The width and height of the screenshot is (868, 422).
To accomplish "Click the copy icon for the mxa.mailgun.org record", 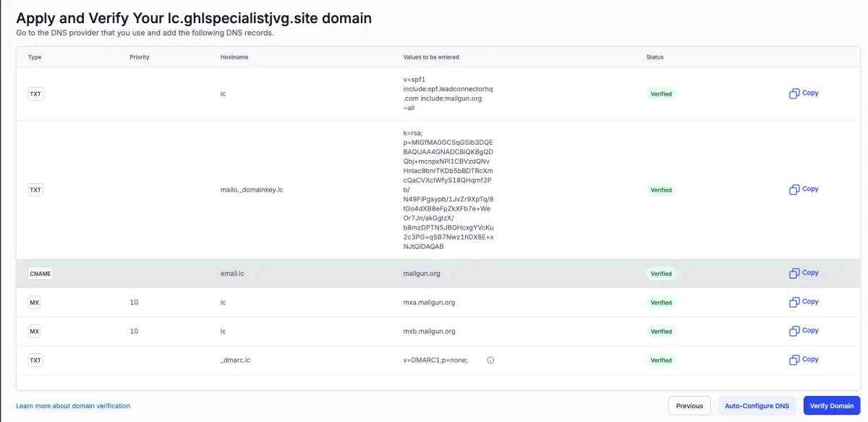I will pyautogui.click(x=794, y=302).
